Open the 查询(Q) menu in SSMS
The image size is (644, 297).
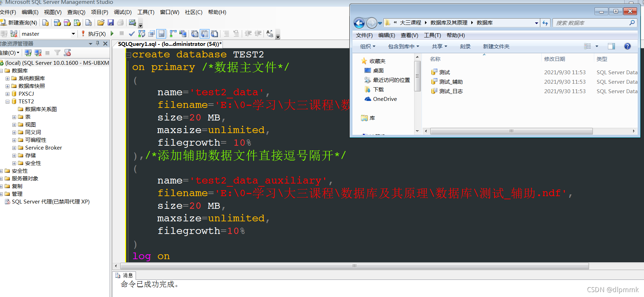(x=76, y=12)
